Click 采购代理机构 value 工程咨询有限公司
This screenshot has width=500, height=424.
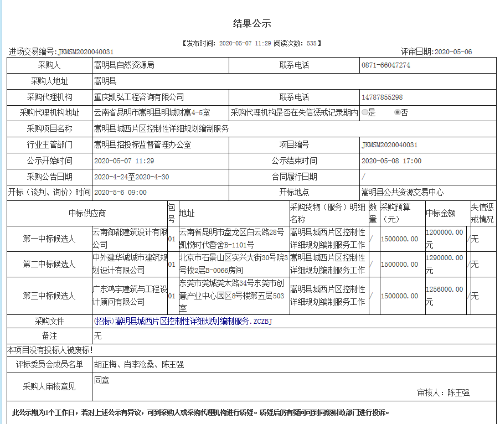(x=139, y=97)
